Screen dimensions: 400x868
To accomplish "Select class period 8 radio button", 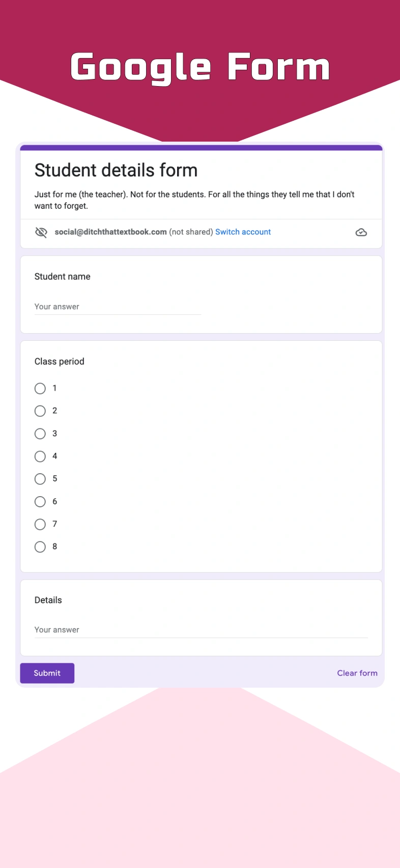I will [x=40, y=547].
